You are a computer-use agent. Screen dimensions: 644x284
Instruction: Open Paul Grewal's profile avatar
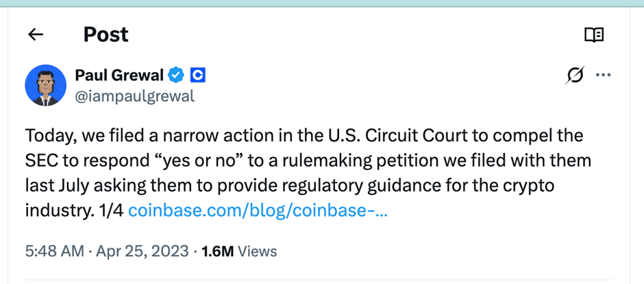tap(45, 85)
